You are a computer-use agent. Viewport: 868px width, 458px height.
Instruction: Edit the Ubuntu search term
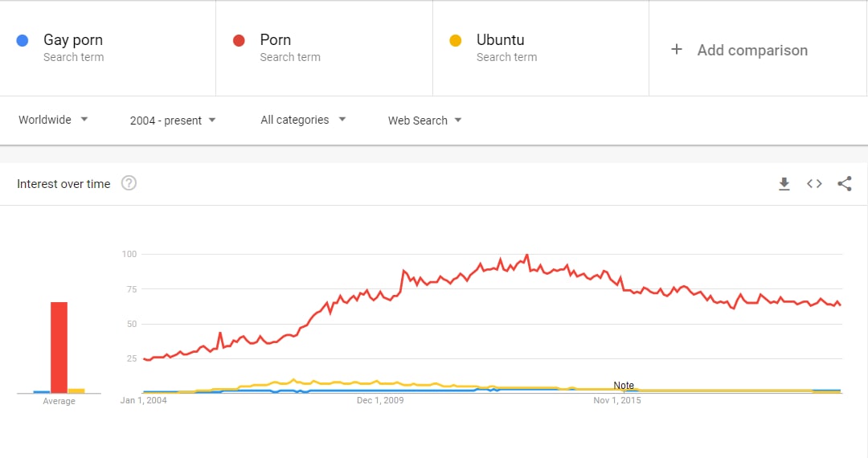pyautogui.click(x=500, y=40)
